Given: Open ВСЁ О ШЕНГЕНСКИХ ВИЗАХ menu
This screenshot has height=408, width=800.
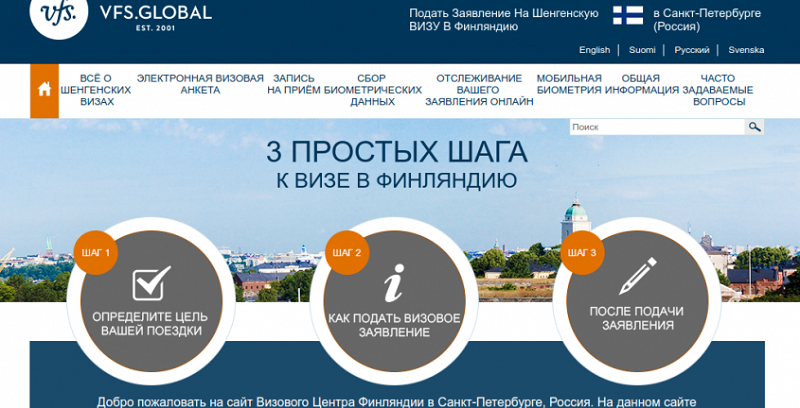Looking at the screenshot, I should pos(96,90).
